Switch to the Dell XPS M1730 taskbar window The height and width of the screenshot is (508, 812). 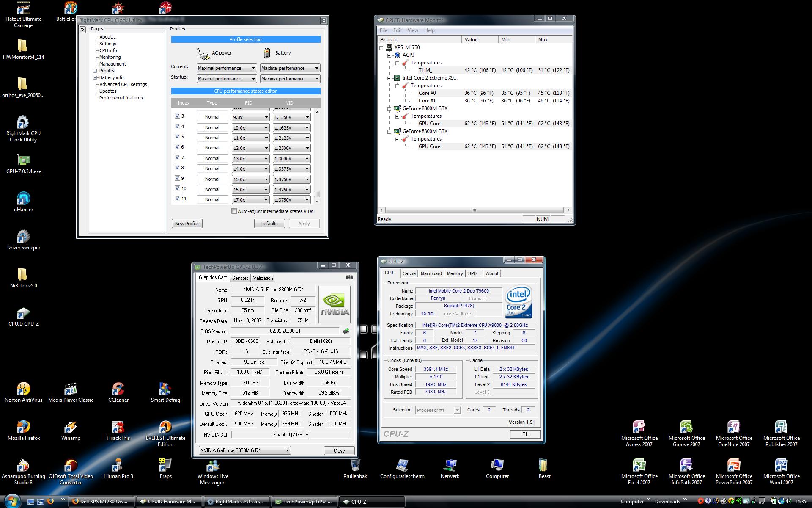(101, 502)
